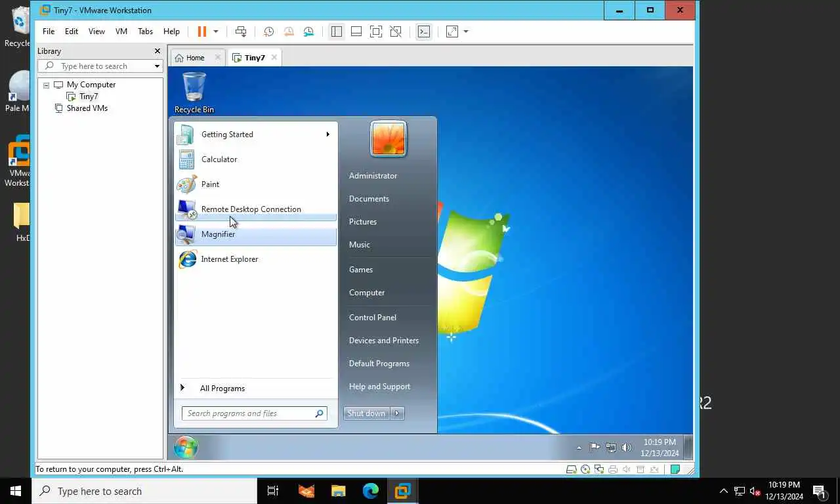Show hidden icons in the guest tray
Viewport: 840px width, 504px height.
point(579,448)
